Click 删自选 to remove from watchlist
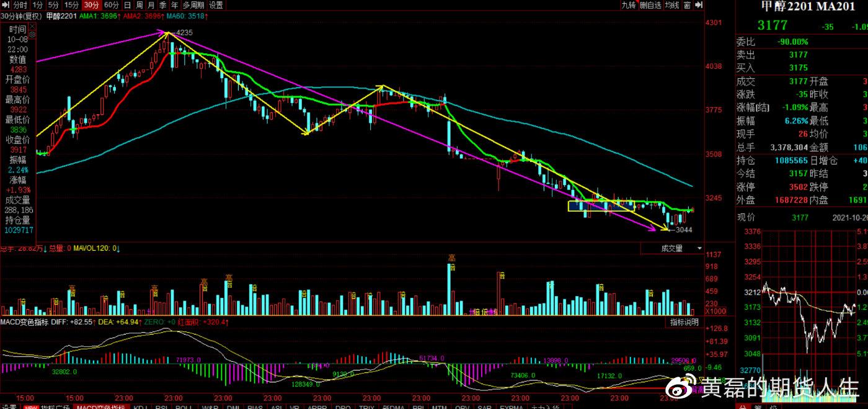The image size is (868, 409). (x=650, y=5)
